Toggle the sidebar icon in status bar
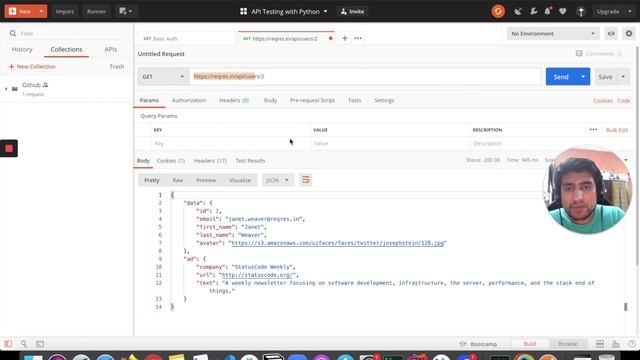640x360 pixels. tap(8, 344)
